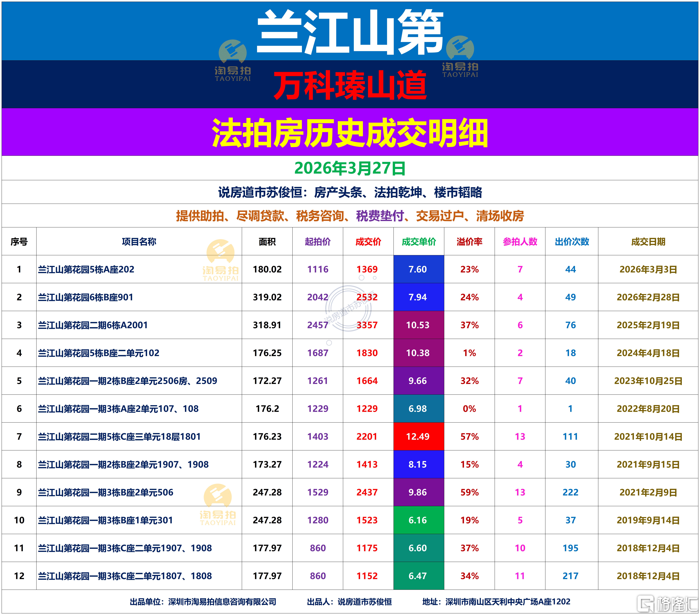Click the 成交日期 column header
The image size is (700, 615).
[648, 242]
